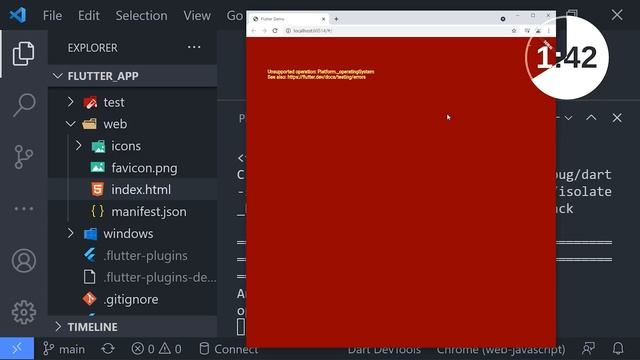Click the Chrome debug indicator in title bar
Viewport: 640px width, 360px height.
point(503,19)
